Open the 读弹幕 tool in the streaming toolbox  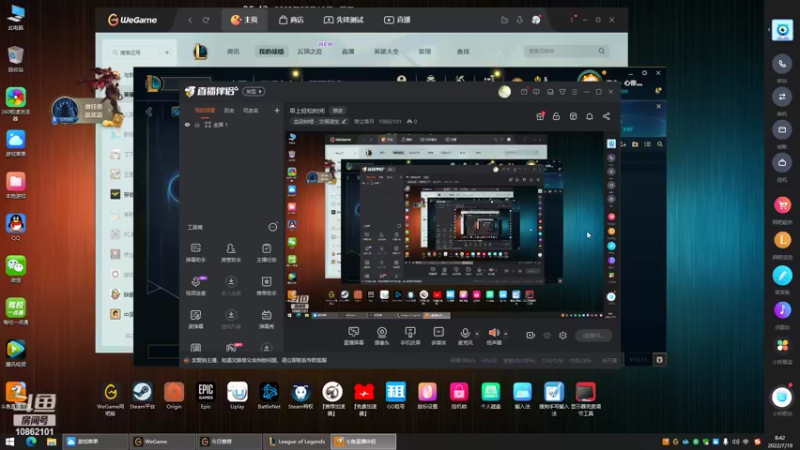[196, 319]
